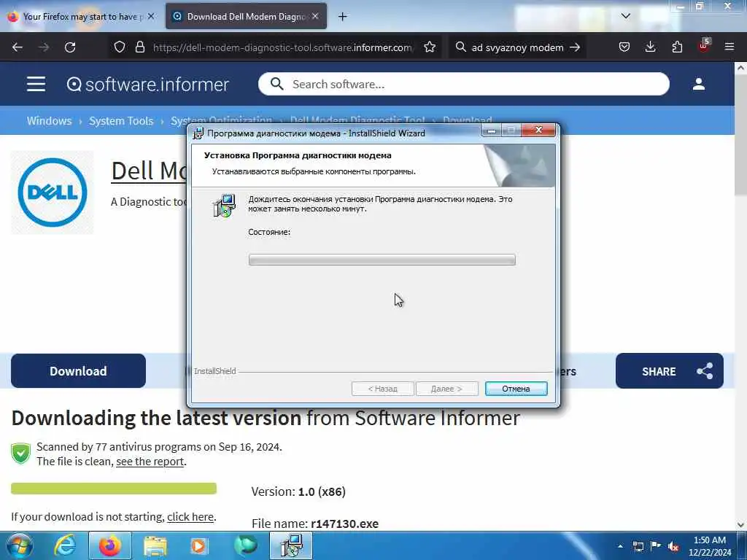Click the Search software field
The image size is (747, 560).
coord(464,84)
